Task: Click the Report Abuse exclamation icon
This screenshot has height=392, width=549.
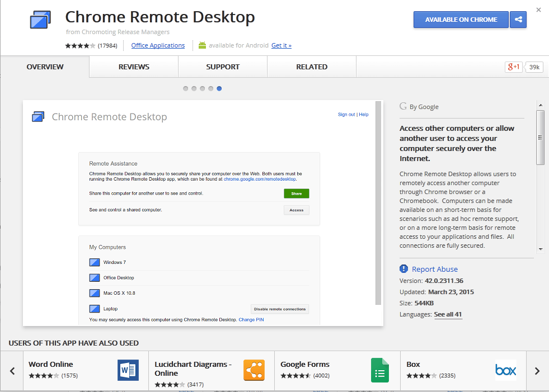Action: pos(403,269)
